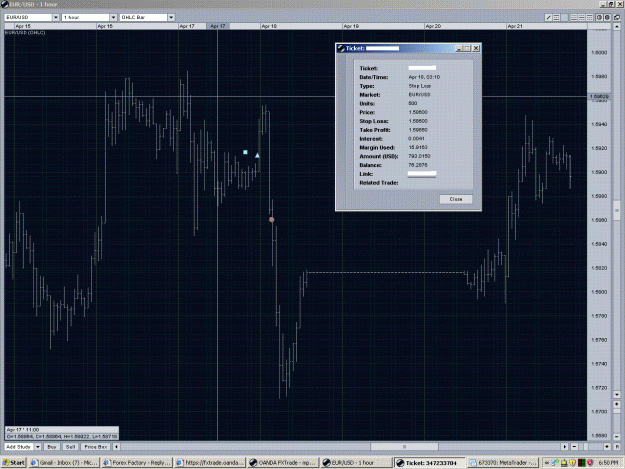Click the Balance value in Ticket dialog

(x=418, y=165)
